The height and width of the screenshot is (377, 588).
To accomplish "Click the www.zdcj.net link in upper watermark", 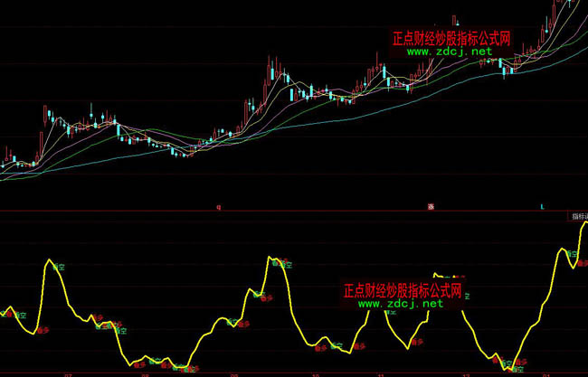I will [x=450, y=52].
